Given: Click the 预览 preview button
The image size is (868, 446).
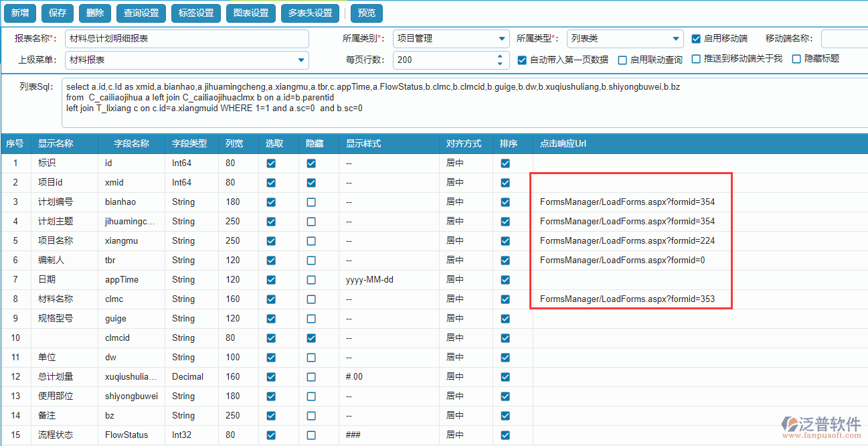Looking at the screenshot, I should point(367,13).
